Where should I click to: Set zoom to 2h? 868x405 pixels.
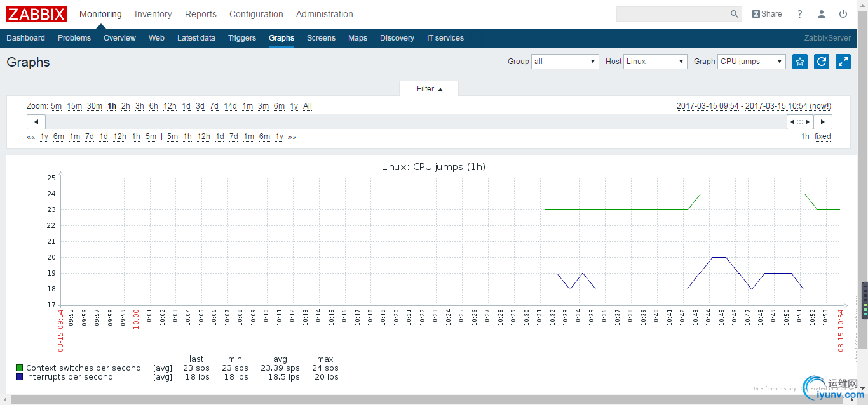click(x=126, y=106)
